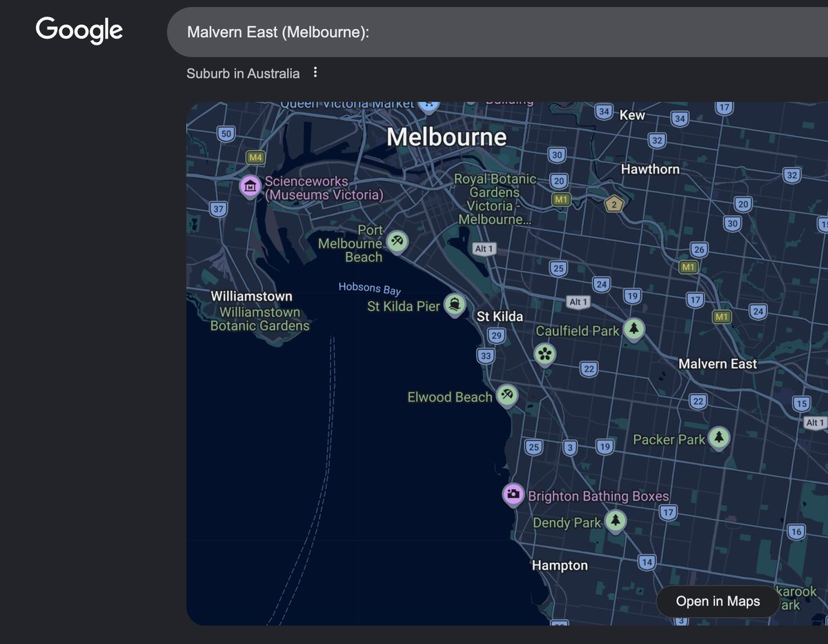Click the Alt 1 shield near Royal Botanic Gardens

tap(484, 249)
